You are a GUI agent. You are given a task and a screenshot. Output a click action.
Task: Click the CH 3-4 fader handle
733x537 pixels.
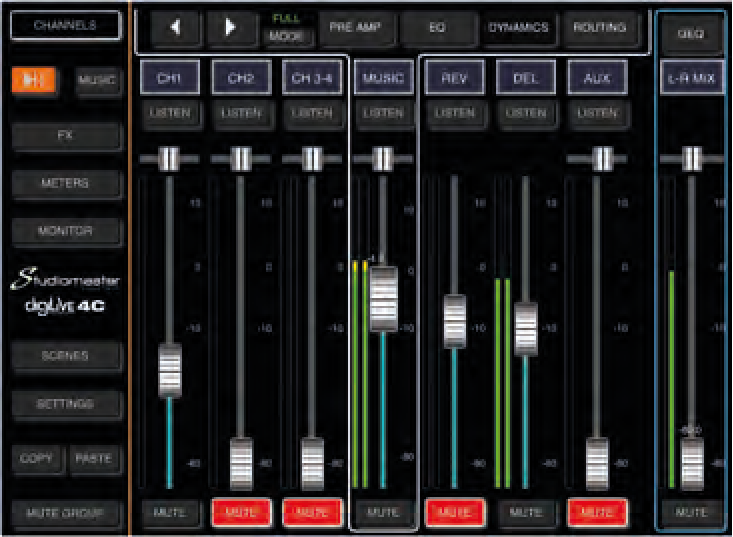pos(312,464)
